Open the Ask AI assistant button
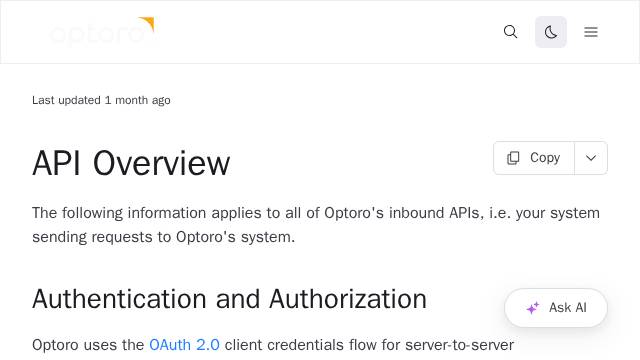Screen dimensions: 640x360 coord(556,308)
